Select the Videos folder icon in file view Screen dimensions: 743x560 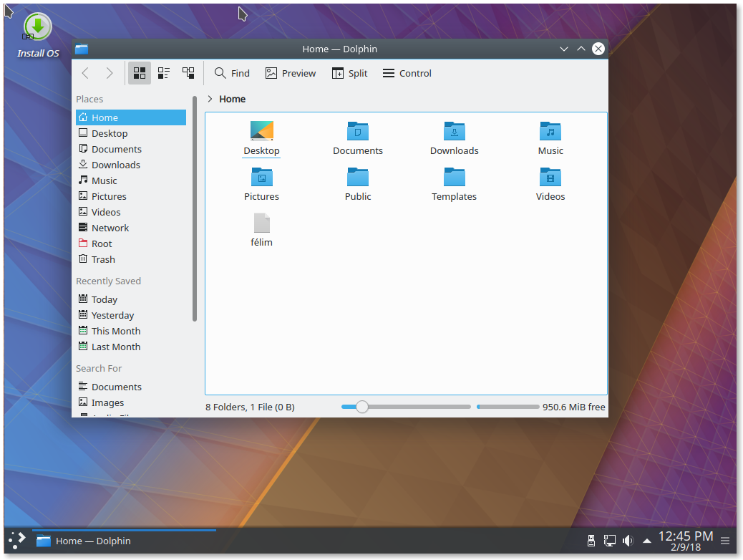[x=550, y=177]
